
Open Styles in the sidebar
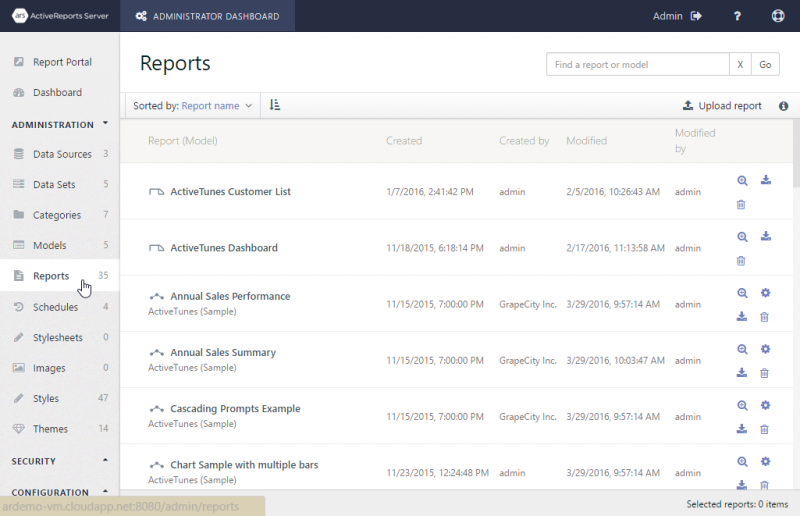coord(60,398)
